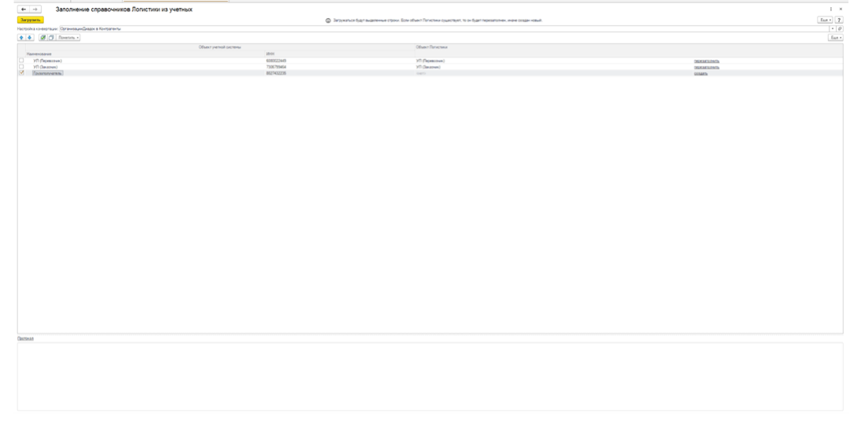Screen dimensions: 868x434
Task: Toggle checkbox for УП (Перевозчик) row
Action: coord(21,60)
